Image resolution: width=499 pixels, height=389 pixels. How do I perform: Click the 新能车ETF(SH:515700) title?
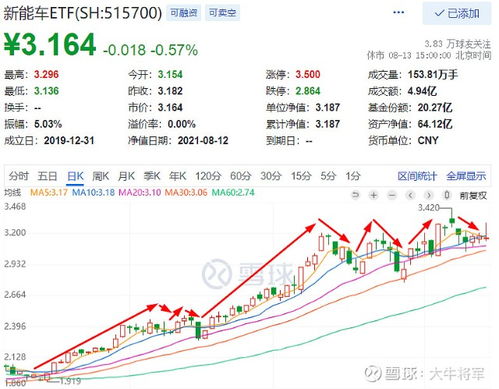tap(83, 13)
